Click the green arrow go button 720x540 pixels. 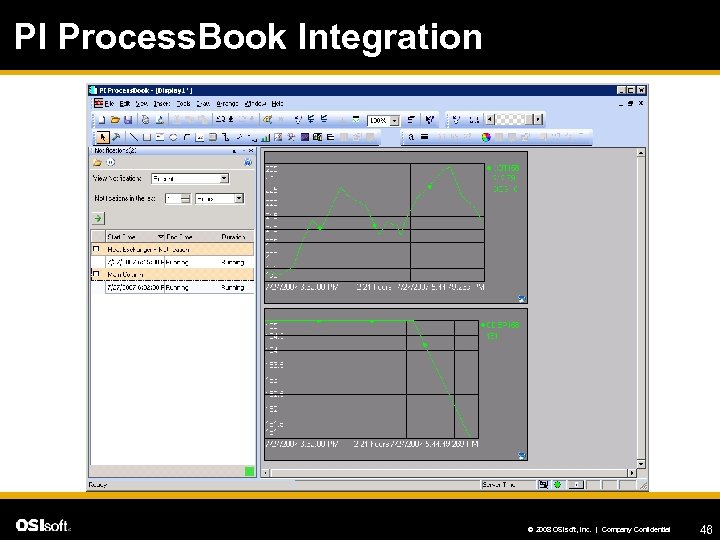98,218
